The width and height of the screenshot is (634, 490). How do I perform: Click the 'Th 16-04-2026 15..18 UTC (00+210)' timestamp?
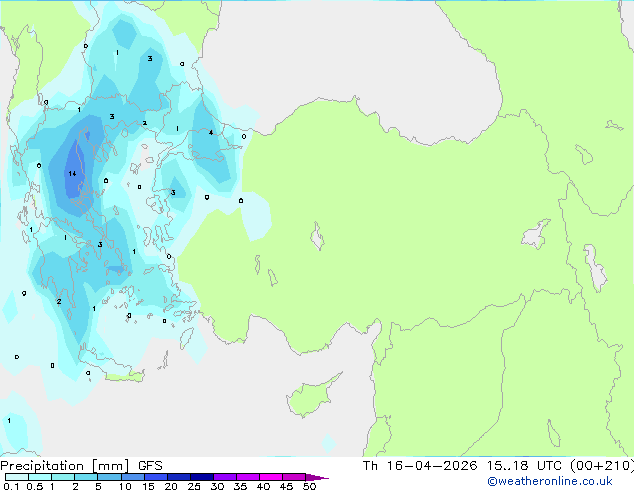pyautogui.click(x=498, y=466)
